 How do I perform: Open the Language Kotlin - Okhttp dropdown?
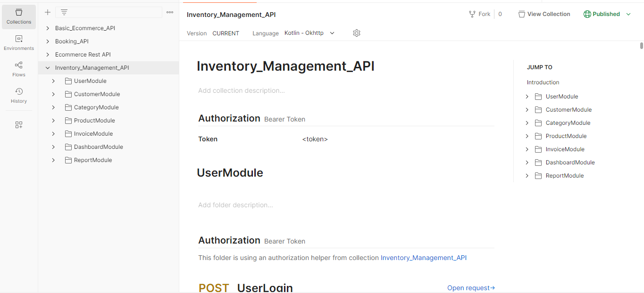(309, 33)
